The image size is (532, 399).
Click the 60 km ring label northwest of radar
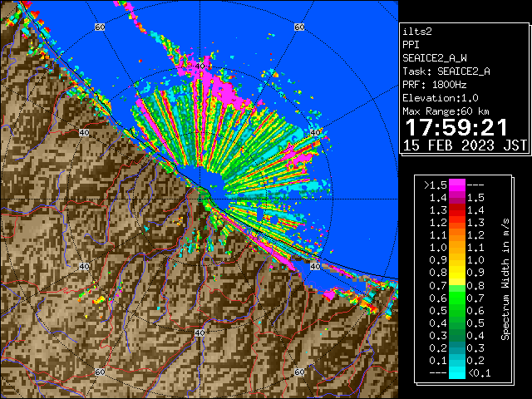click(100, 27)
